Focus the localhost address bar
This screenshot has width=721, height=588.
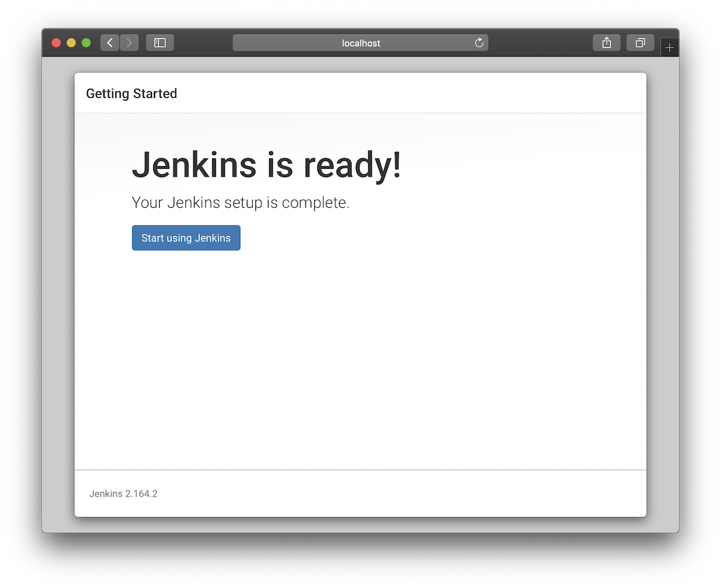coord(360,43)
